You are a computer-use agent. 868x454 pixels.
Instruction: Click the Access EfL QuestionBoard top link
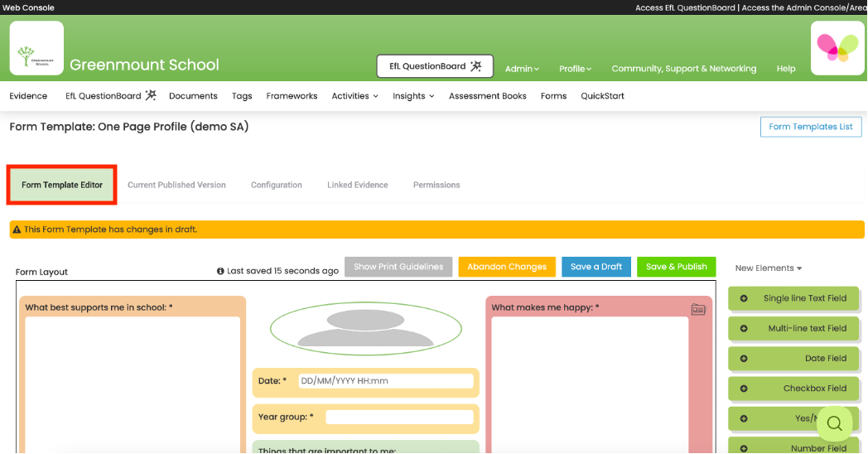685,7
